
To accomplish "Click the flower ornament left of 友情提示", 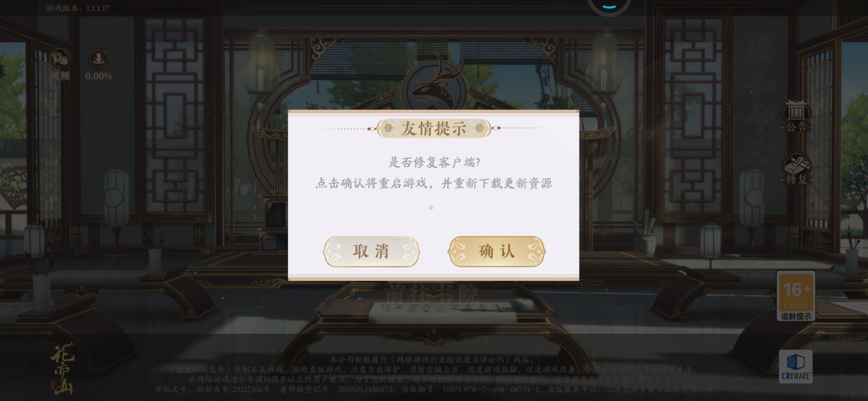I will [388, 128].
